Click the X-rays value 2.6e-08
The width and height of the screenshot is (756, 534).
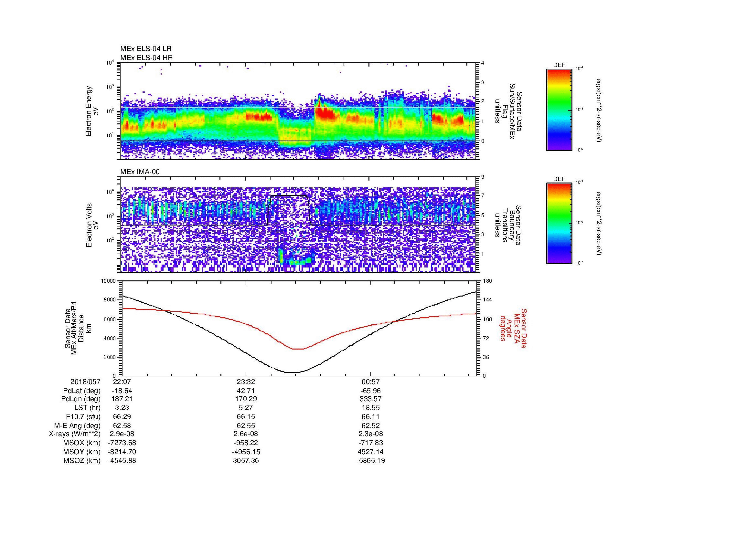point(246,434)
